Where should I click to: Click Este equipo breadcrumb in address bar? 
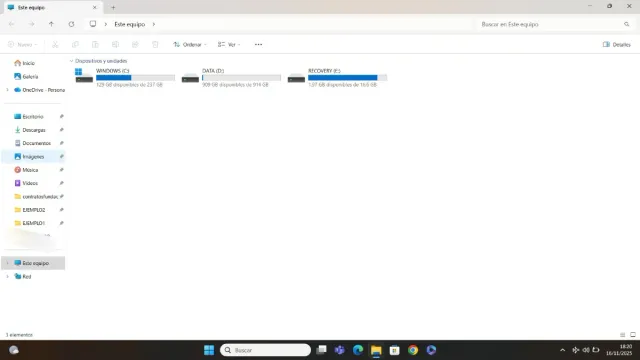(129, 24)
